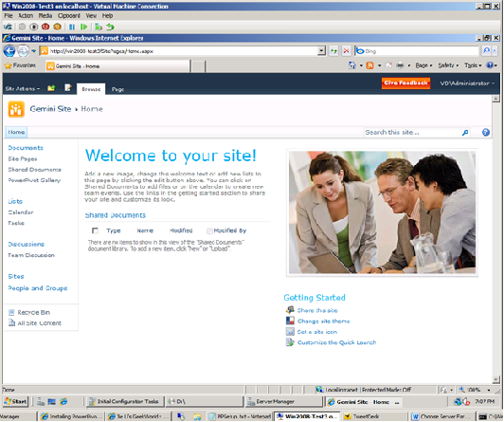Click the red Stop loading icon
This screenshot has height=422, width=504.
point(346,51)
